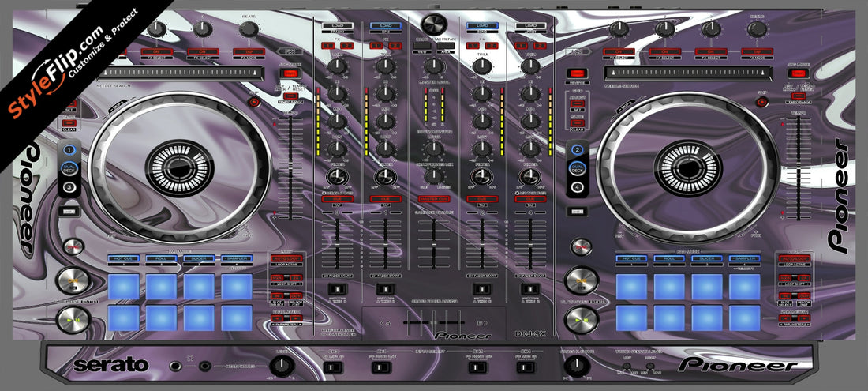Toggle headphone CUE for channel 4
868x391 pixels.
530,199
